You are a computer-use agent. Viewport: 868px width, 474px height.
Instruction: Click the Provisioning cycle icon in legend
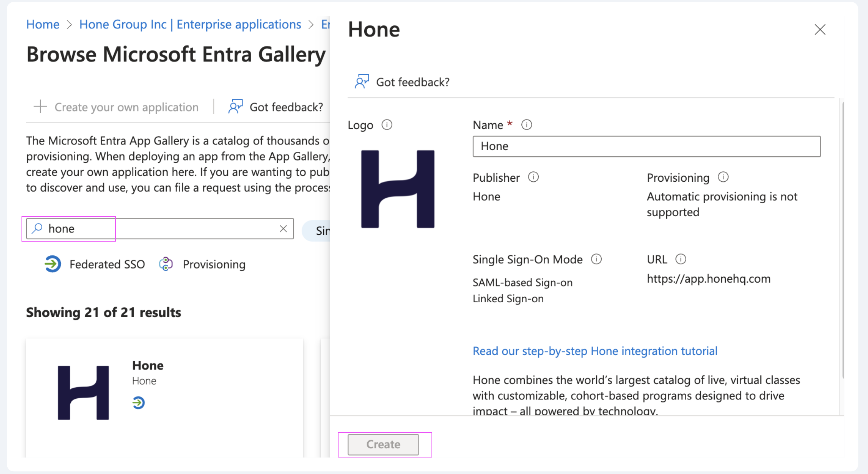point(166,264)
